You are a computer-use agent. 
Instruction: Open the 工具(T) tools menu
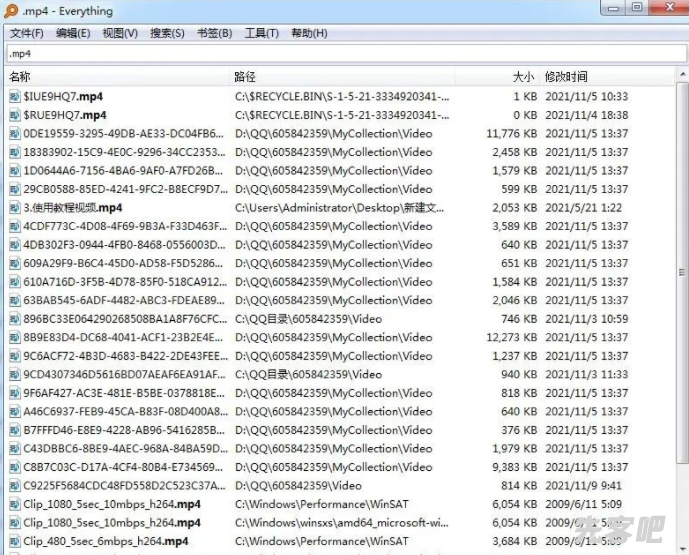tap(261, 33)
